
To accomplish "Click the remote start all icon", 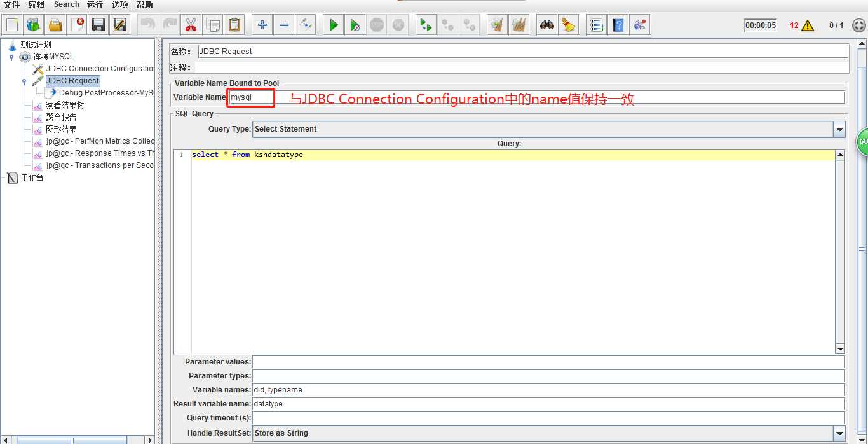I will pos(426,25).
